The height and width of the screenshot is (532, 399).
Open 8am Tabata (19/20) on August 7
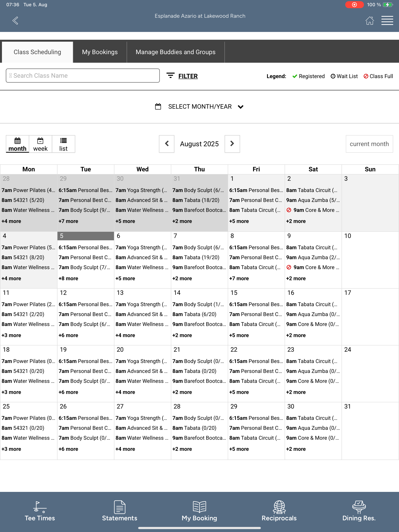click(x=196, y=257)
